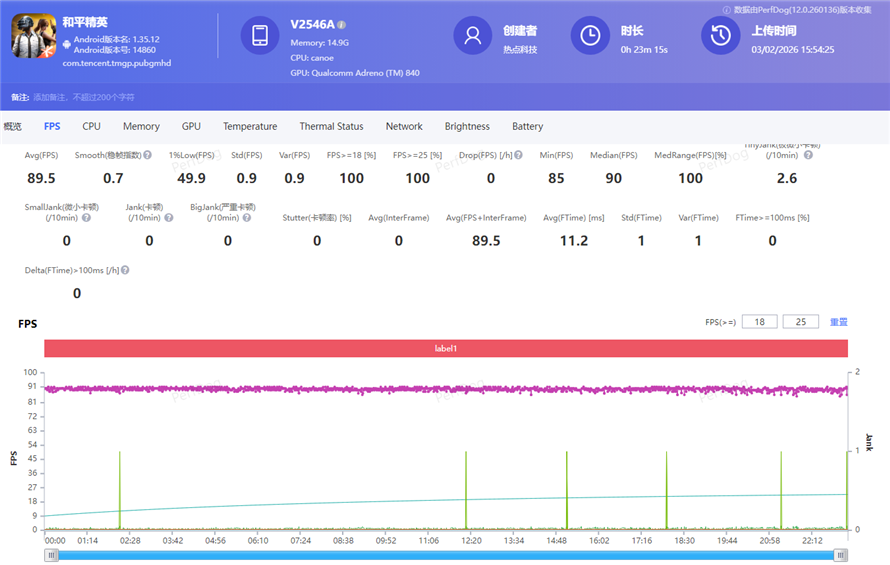Select the Thermal Status tab

click(331, 127)
